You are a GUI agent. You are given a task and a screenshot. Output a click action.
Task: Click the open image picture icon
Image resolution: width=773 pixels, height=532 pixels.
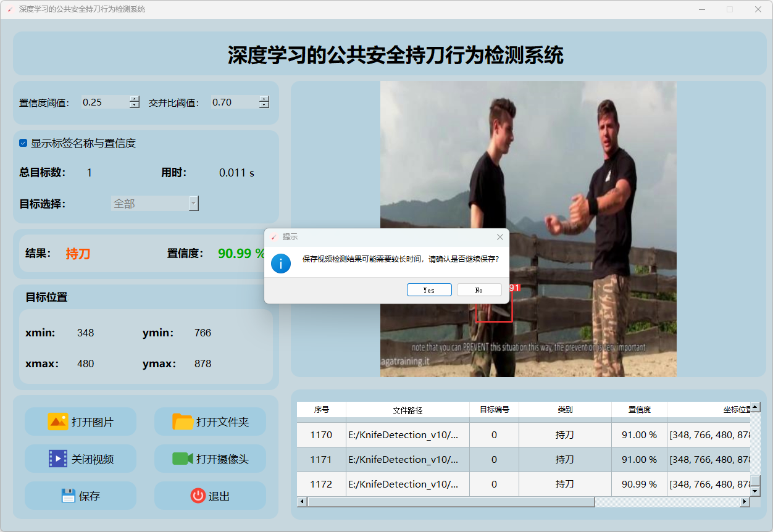(x=58, y=422)
